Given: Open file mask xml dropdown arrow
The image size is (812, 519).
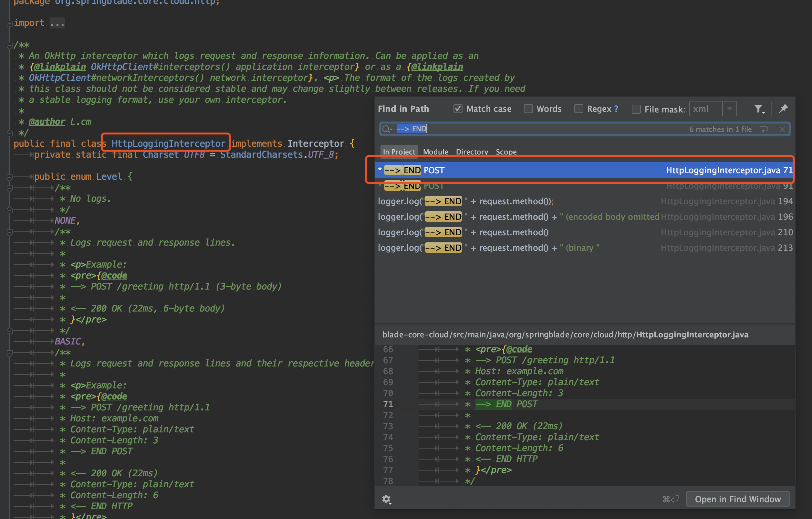Looking at the screenshot, I should point(729,109).
